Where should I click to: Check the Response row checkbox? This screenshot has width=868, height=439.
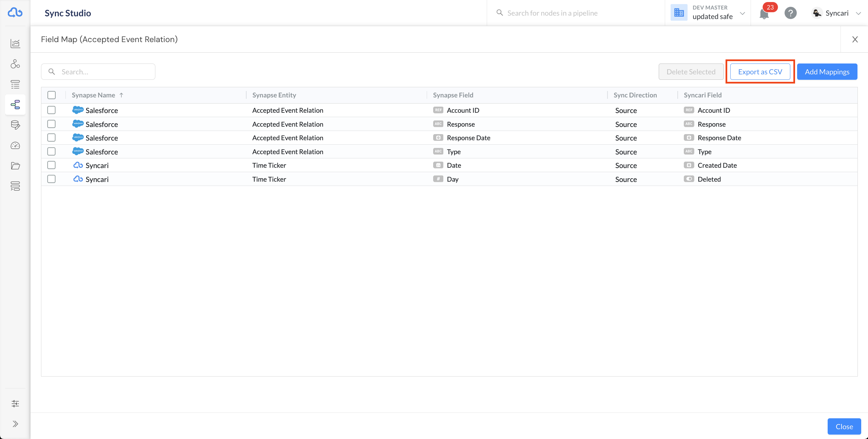[x=52, y=124]
